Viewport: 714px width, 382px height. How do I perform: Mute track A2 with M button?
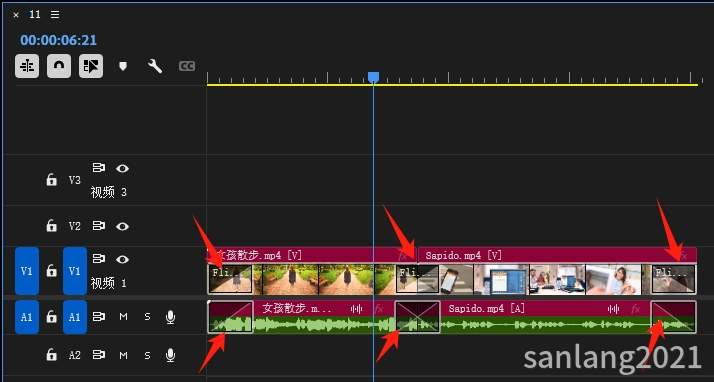(x=123, y=355)
